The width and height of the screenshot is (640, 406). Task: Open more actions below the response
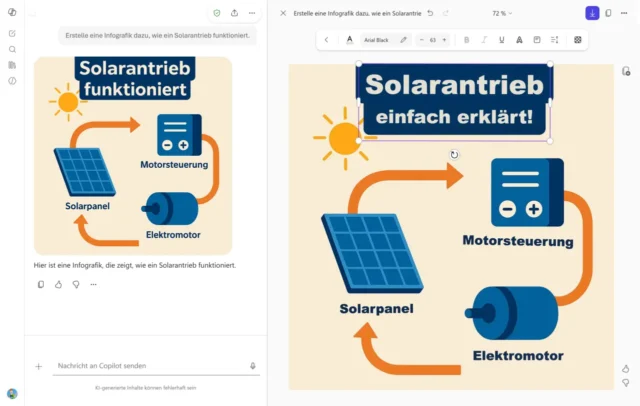click(x=93, y=284)
